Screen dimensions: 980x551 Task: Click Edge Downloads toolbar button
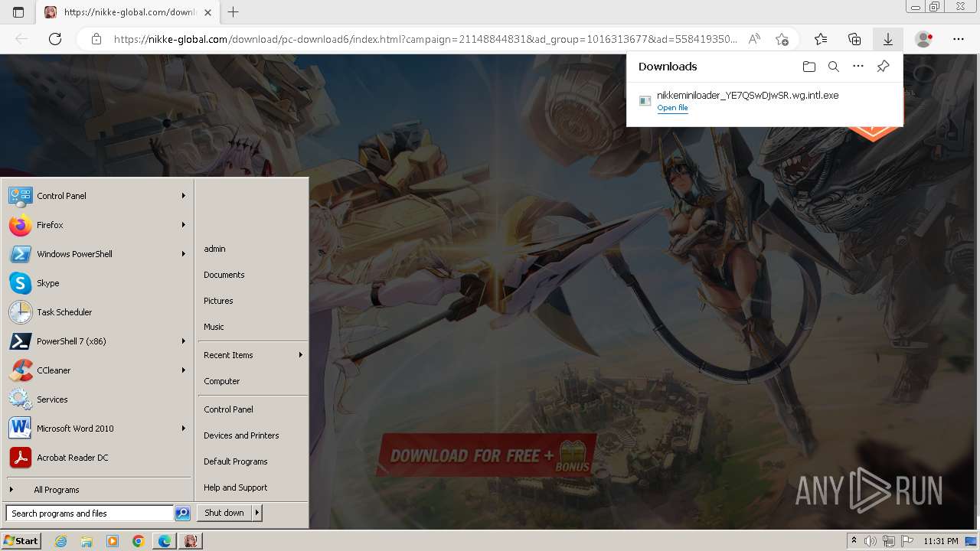pyautogui.click(x=888, y=39)
